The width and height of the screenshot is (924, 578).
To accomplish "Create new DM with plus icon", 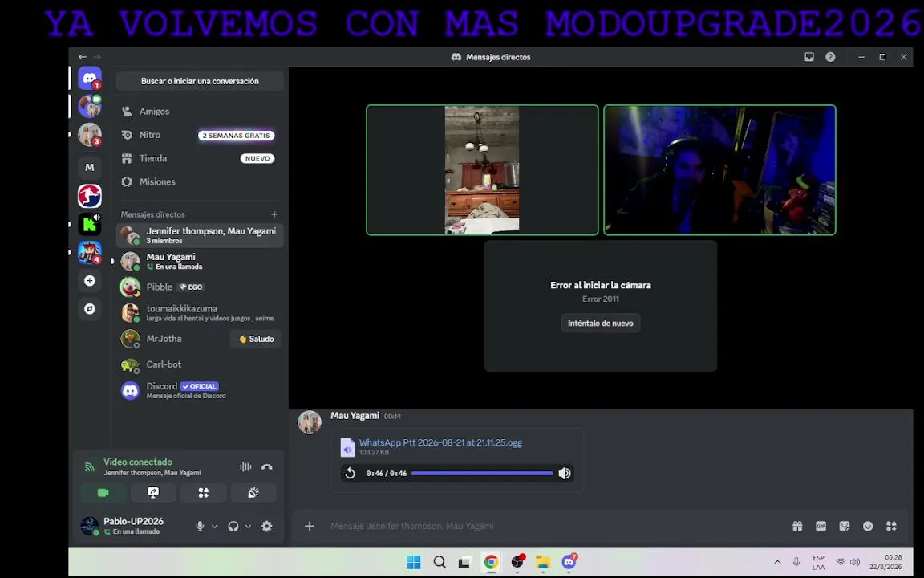I will tap(274, 214).
